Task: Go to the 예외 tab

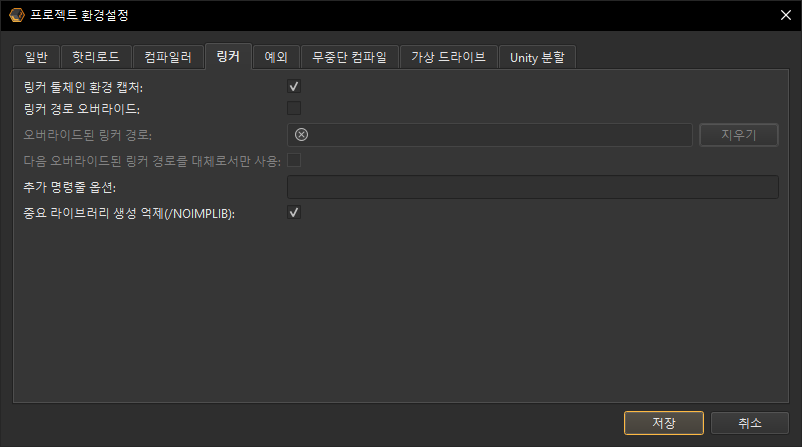Action: click(x=276, y=57)
